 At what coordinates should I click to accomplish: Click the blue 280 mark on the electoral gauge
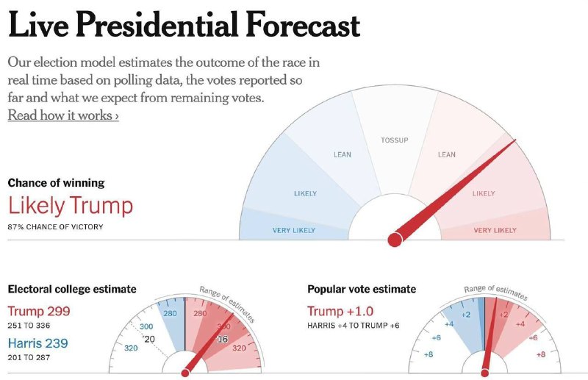[x=171, y=315]
